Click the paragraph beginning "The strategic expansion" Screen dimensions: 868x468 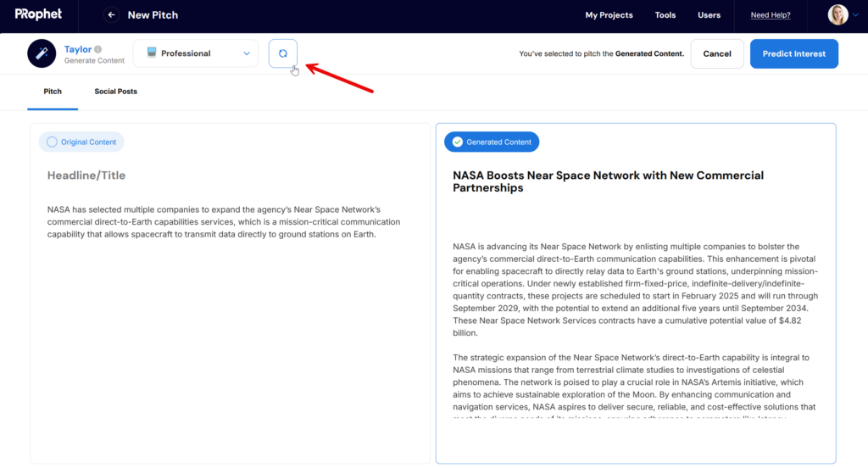pyautogui.click(x=634, y=387)
